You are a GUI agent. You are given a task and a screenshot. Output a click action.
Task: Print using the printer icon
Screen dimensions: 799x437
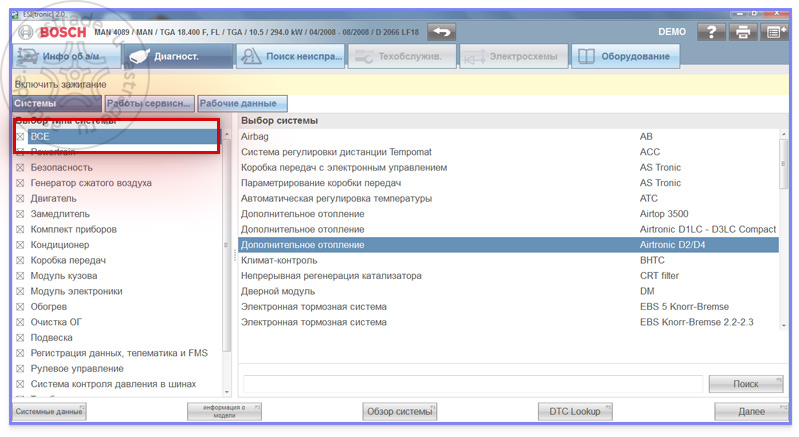[x=743, y=32]
